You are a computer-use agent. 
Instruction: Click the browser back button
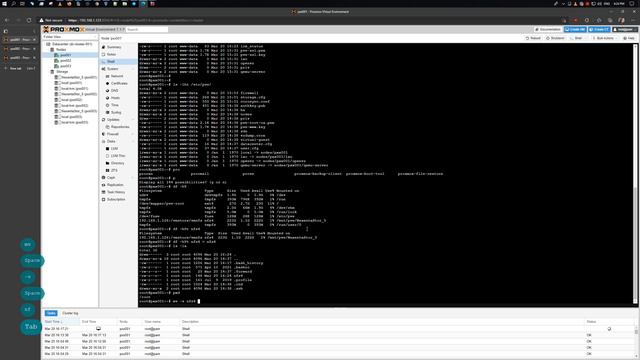(7, 20)
